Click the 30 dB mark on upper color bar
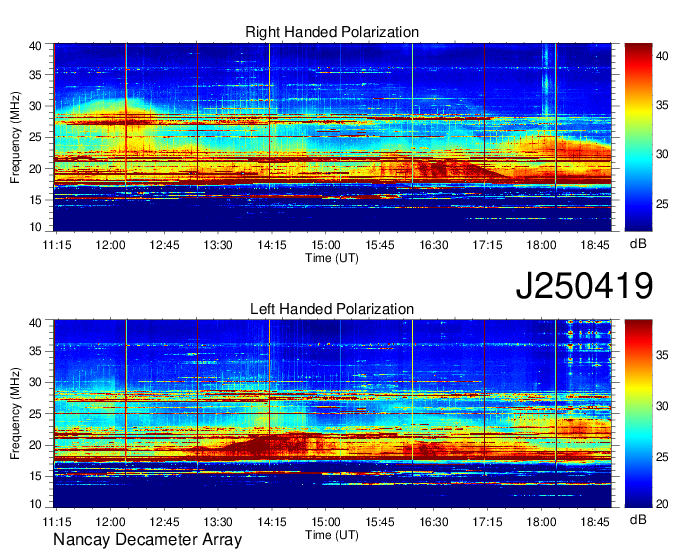 662,155
